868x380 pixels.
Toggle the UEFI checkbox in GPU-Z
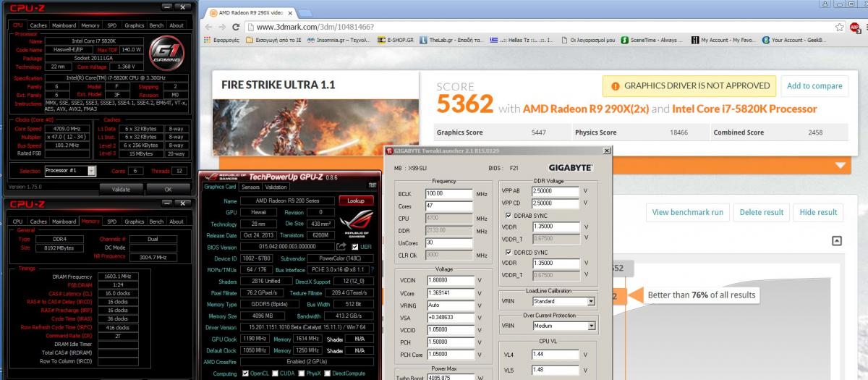[x=354, y=247]
